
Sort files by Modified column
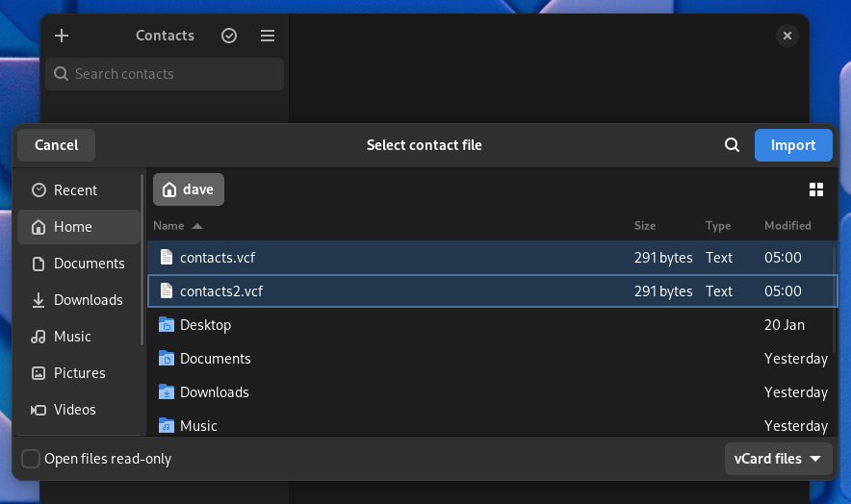click(787, 226)
